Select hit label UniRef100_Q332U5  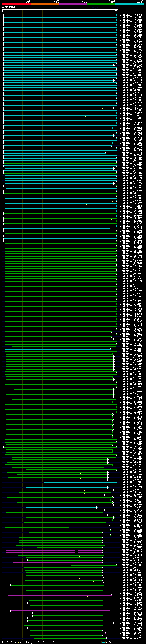click(131, 231)
